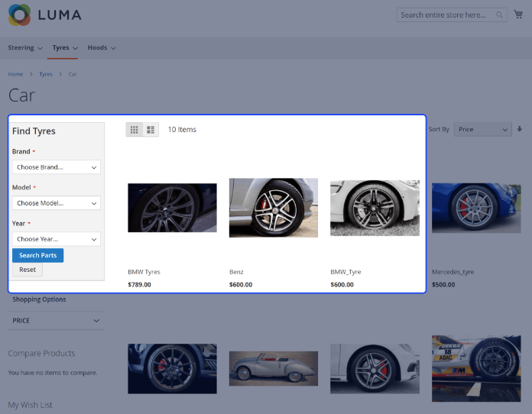The width and height of the screenshot is (532, 414).
Task: Open the Choose Brand dropdown
Action: [x=57, y=167]
